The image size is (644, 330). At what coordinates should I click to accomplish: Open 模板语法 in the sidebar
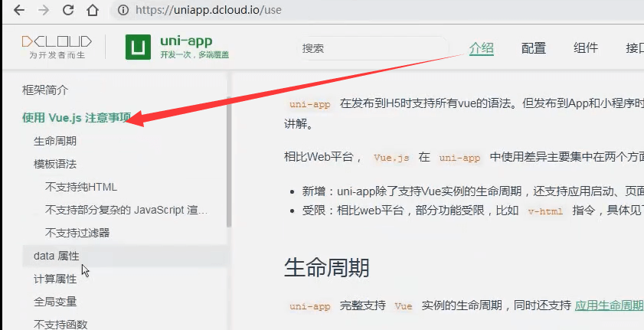tap(55, 164)
